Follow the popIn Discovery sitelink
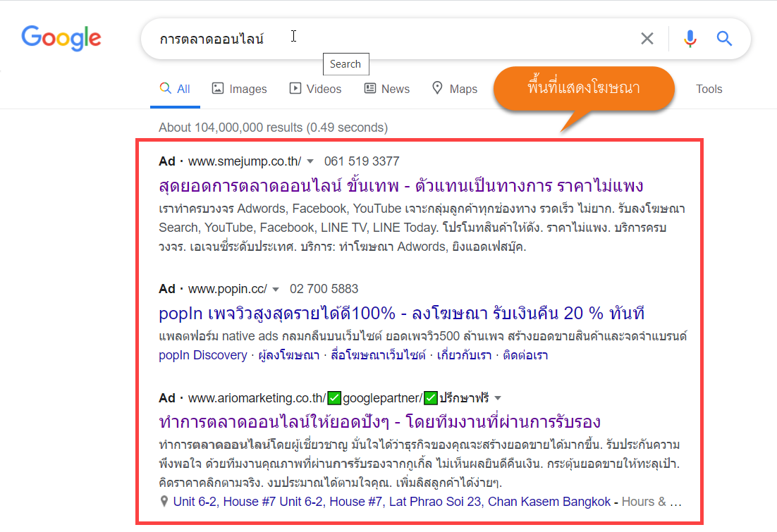 tap(202, 355)
